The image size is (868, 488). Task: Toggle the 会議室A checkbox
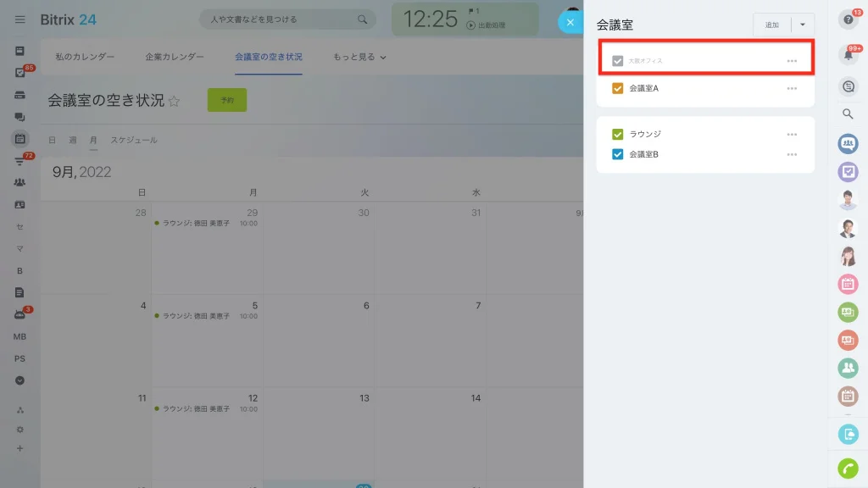click(x=617, y=88)
